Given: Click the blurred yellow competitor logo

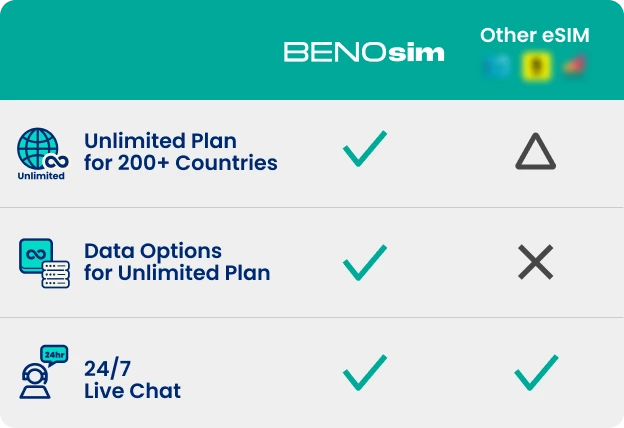Looking at the screenshot, I should (534, 67).
